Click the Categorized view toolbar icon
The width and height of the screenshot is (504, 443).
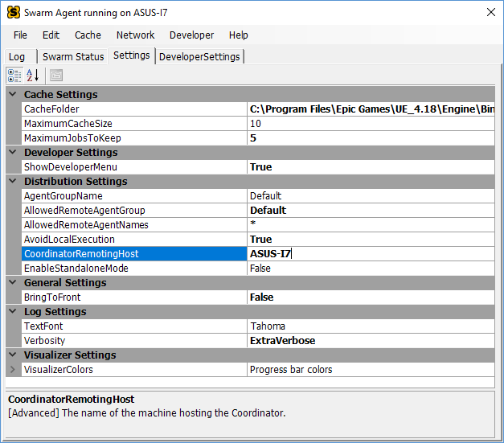(14, 76)
